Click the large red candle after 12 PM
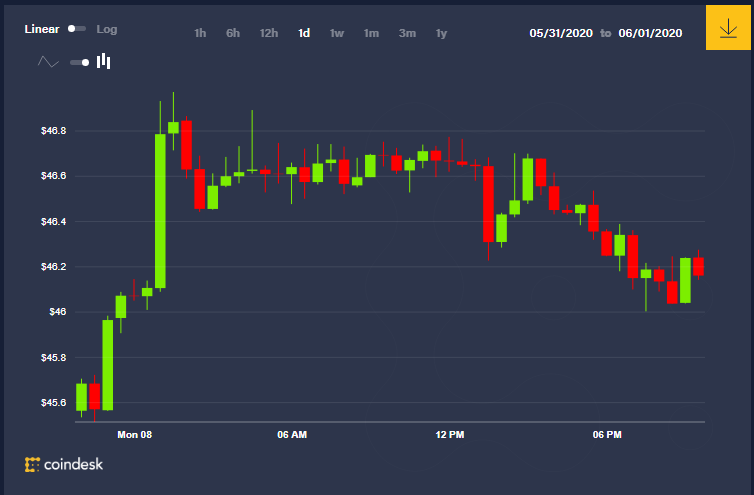Screen dimensions: 754x495 [x=489, y=204]
